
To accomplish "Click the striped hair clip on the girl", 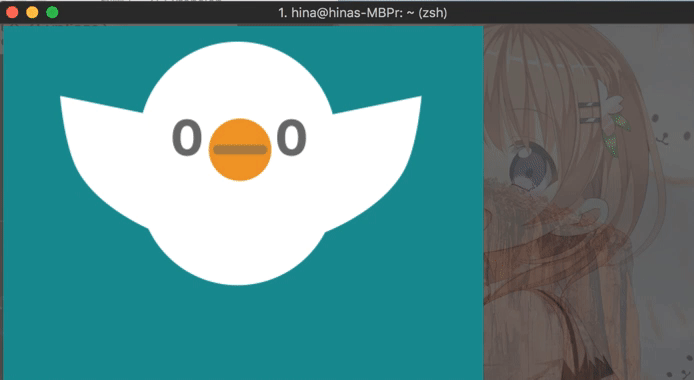I will coord(590,112).
